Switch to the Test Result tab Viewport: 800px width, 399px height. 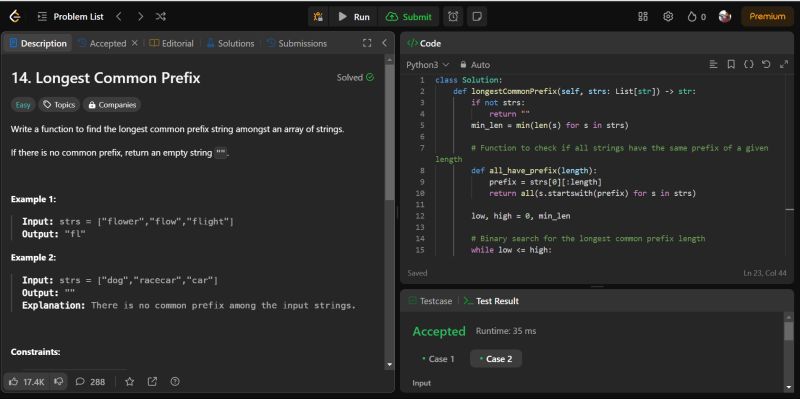pyautogui.click(x=490, y=301)
